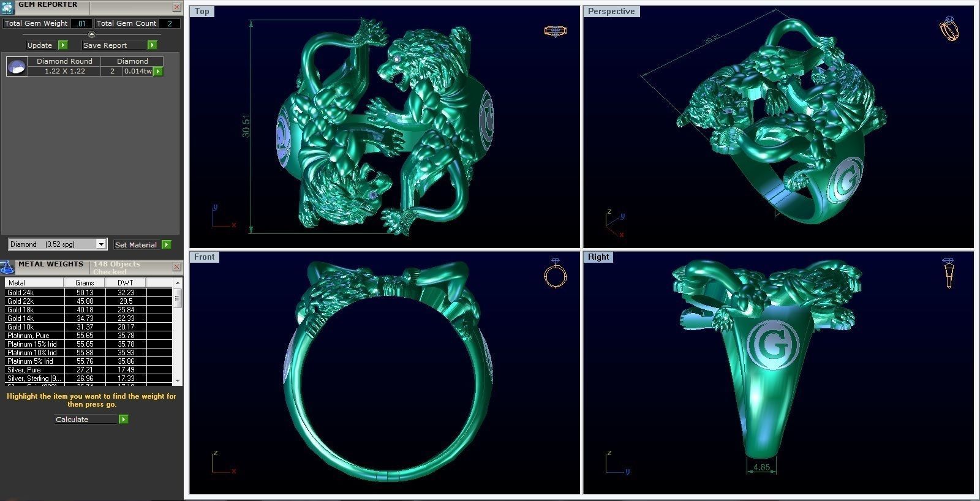Viewport: 980px width, 501px height.
Task: Click the DWT column header
Action: coord(125,282)
